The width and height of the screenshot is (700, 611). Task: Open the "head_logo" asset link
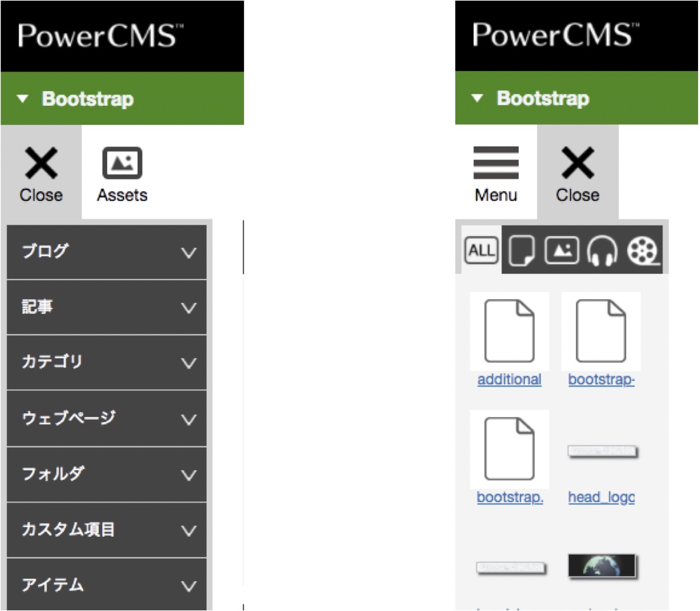[601, 498]
